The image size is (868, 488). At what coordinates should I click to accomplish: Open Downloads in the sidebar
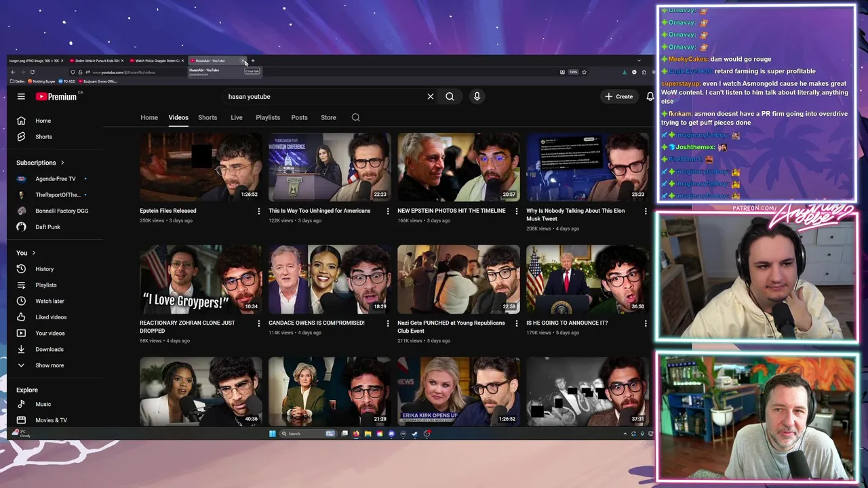[x=49, y=350]
